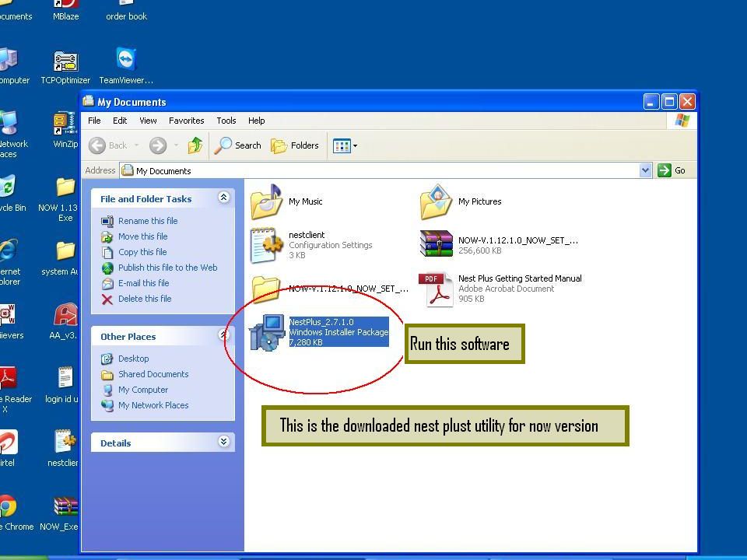Open the View menu
Image resolution: width=747 pixels, height=560 pixels.
click(x=148, y=121)
